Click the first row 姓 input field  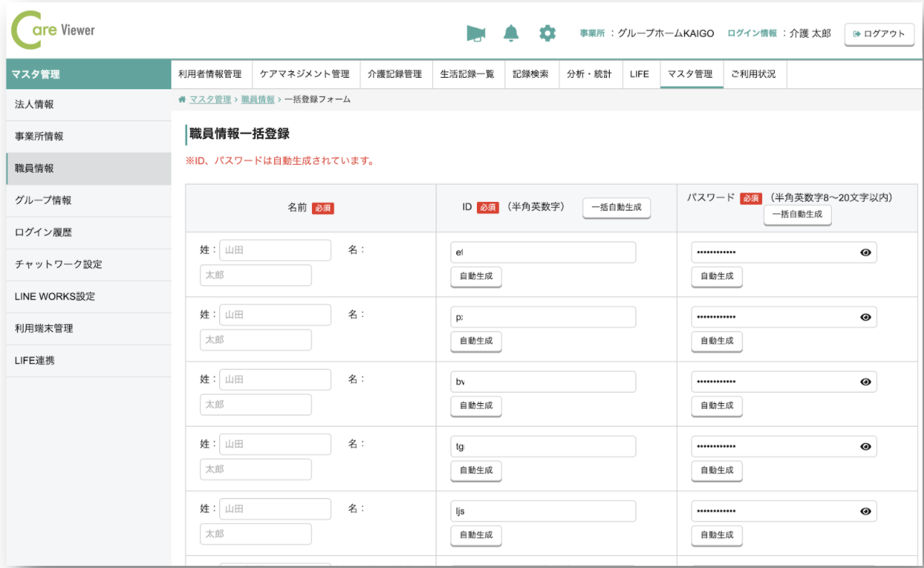(x=276, y=250)
